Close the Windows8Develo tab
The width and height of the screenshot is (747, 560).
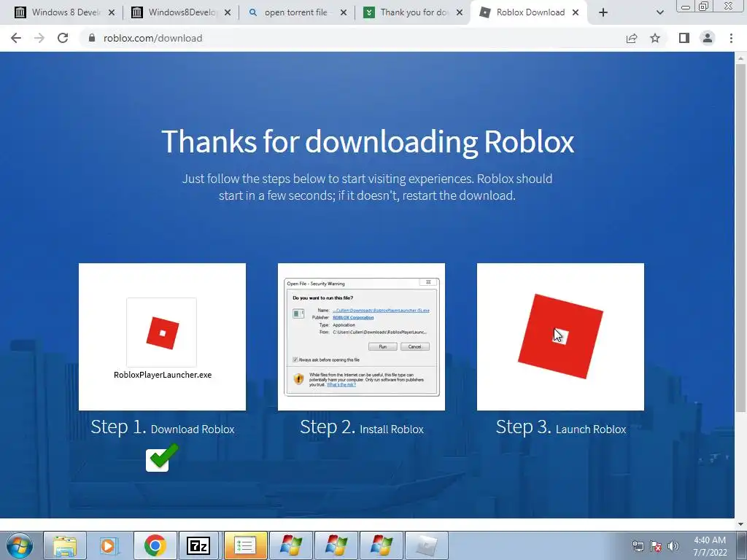[x=228, y=12]
